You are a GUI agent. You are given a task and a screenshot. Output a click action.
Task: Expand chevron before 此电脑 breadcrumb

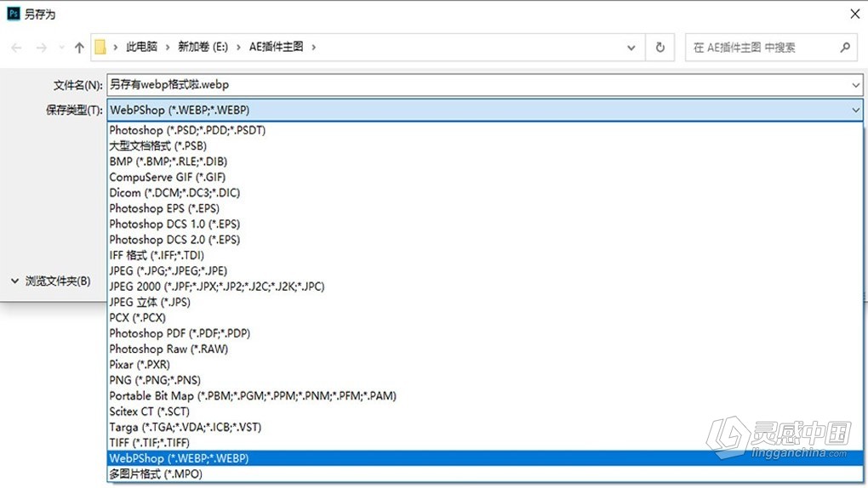click(x=115, y=48)
